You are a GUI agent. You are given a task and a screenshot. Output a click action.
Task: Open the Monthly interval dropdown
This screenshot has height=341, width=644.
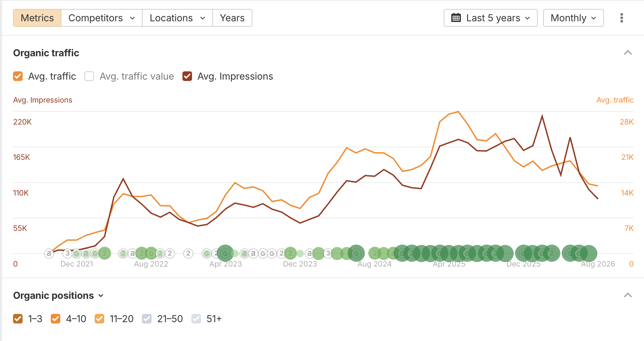point(573,18)
